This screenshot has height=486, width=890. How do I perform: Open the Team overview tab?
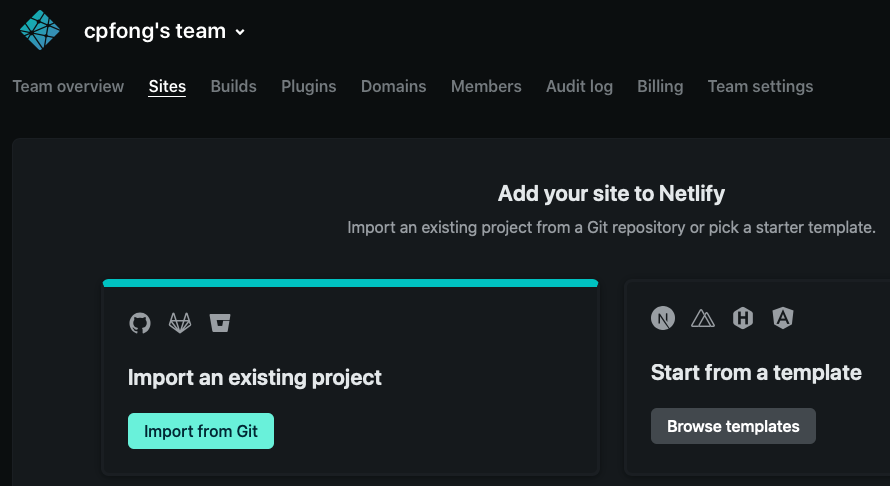point(68,86)
